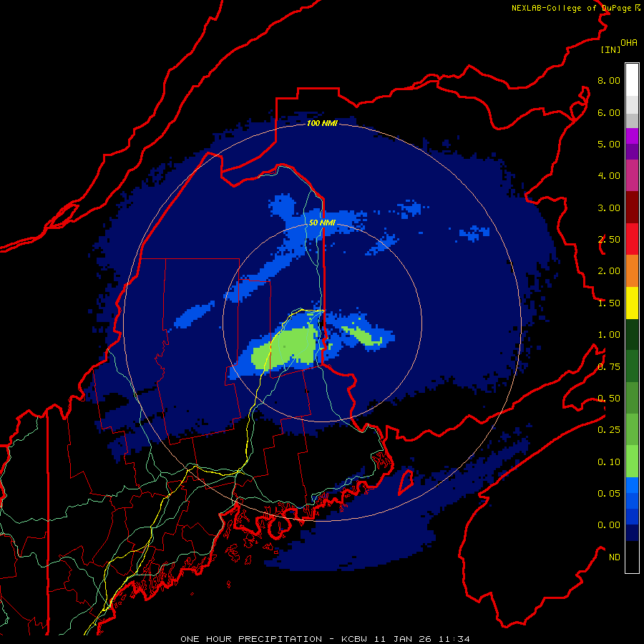The width and height of the screenshot is (644, 644).
Task: Click the ONE HOUR PRECIPITATION title text
Action: pyautogui.click(x=251, y=639)
